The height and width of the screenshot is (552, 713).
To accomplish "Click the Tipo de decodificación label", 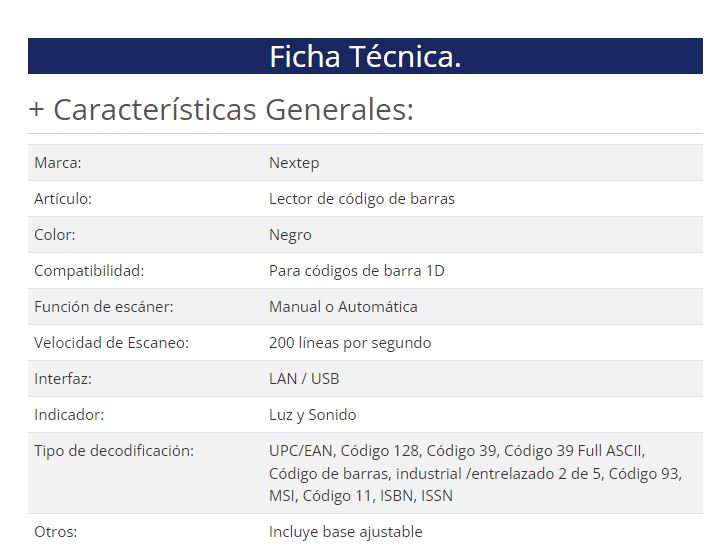I will [x=114, y=450].
